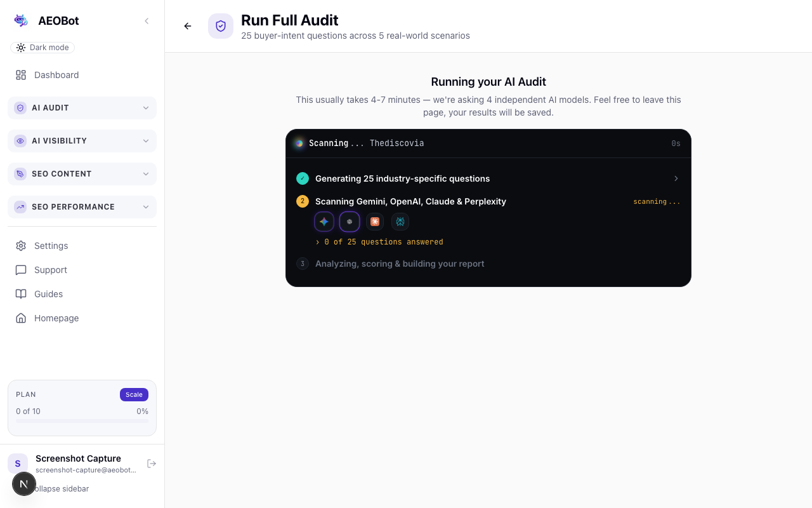
Task: Click the OpenAI model icon
Action: coord(350,222)
